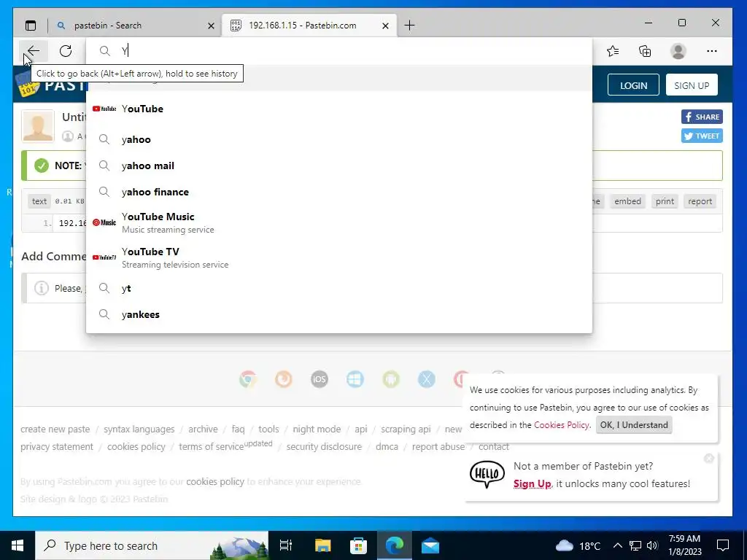Open Microsoft Store from the taskbar

click(x=358, y=545)
